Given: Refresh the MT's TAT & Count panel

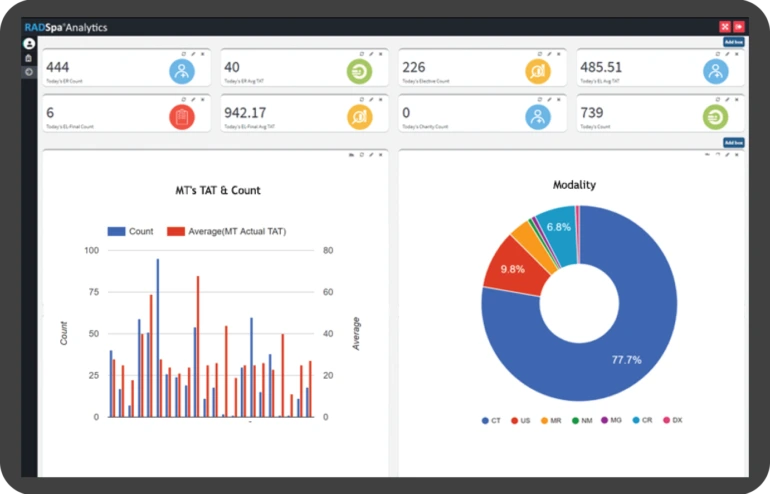Looking at the screenshot, I should click(x=362, y=155).
